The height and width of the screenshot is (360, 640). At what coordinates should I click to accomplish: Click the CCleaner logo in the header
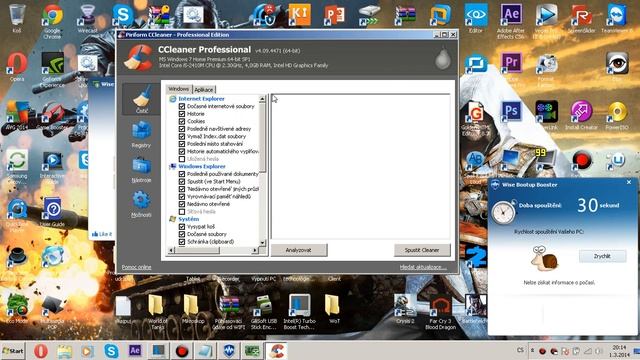(x=138, y=58)
